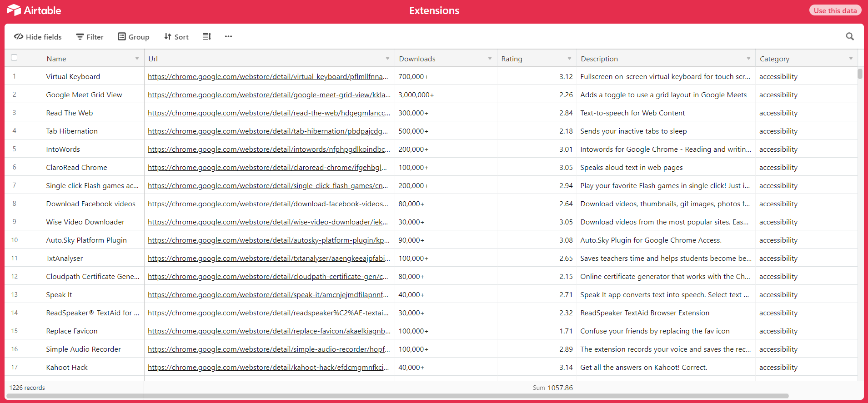Click Hide fields in toolbar
Image resolution: width=868 pixels, height=403 pixels.
38,37
